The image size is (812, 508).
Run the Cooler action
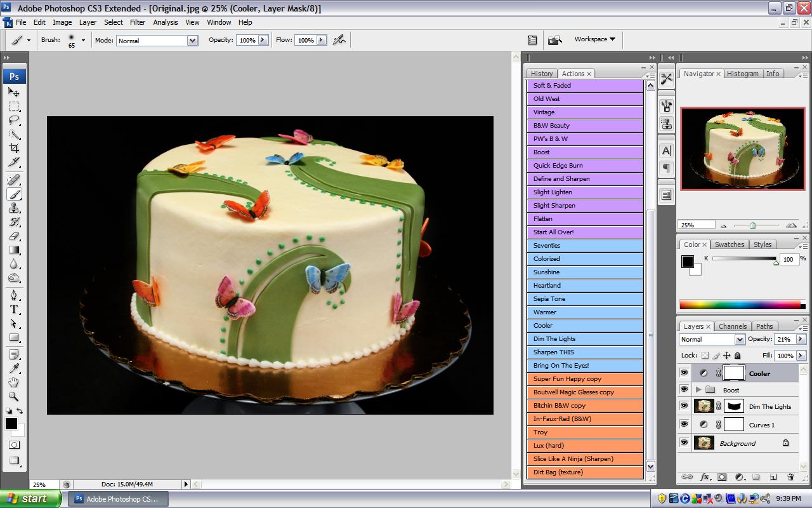tap(585, 325)
